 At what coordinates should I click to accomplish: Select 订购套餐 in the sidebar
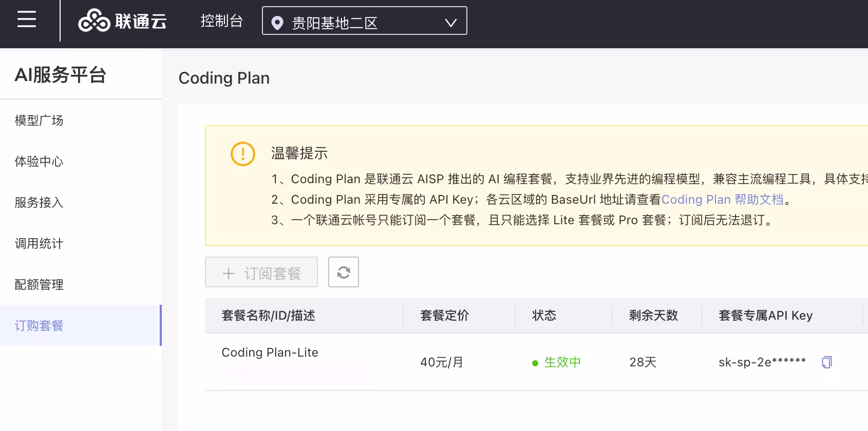coord(81,325)
